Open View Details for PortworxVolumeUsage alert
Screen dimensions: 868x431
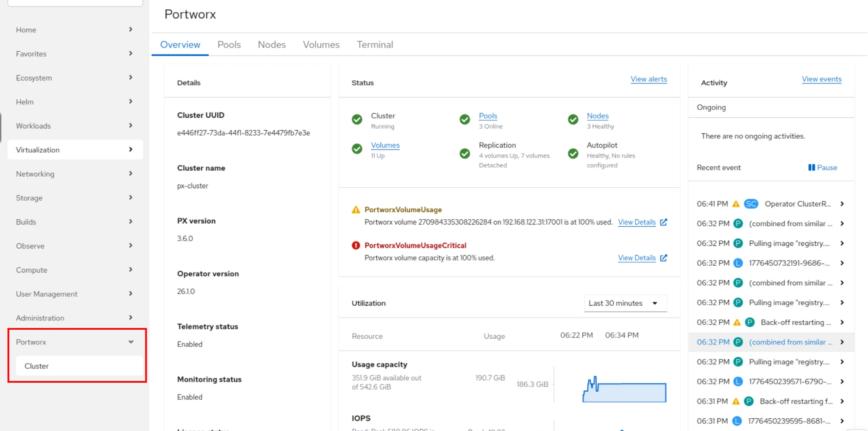pyautogui.click(x=637, y=222)
